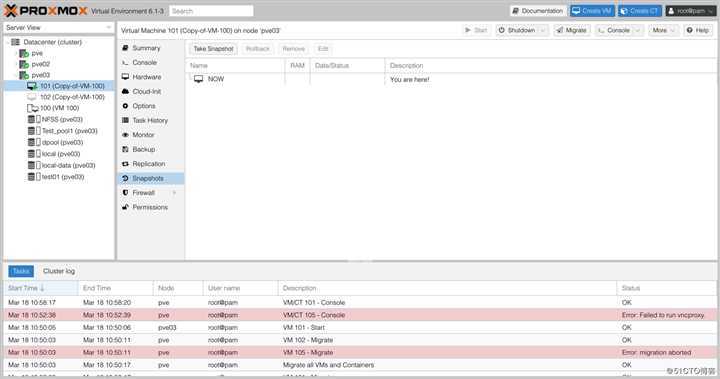Sort by Start Time column header

click(40, 288)
